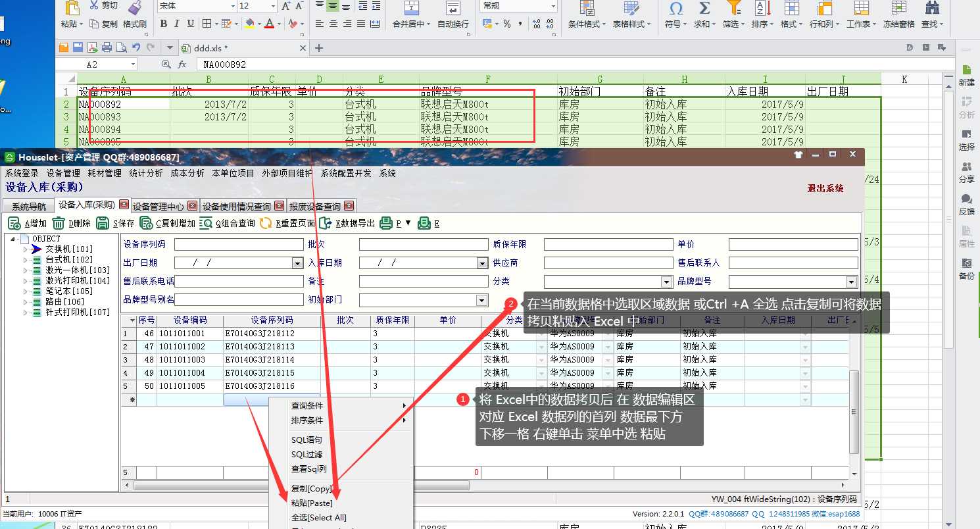Close the 设备使用情况查询 tab
Screen dimensions: 980x529
click(280, 205)
